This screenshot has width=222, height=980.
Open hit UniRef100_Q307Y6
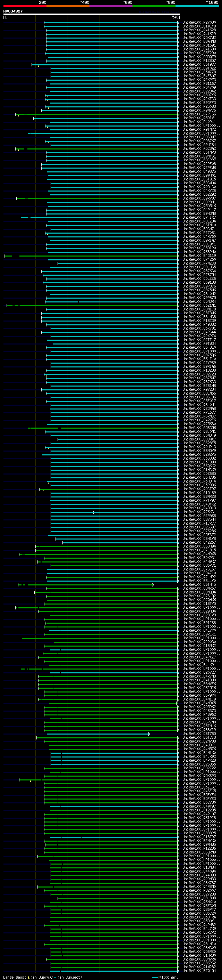click(x=199, y=95)
